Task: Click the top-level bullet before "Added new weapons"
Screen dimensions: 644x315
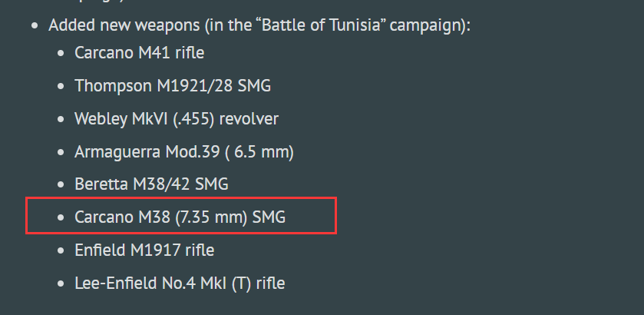Action: [x=35, y=26]
